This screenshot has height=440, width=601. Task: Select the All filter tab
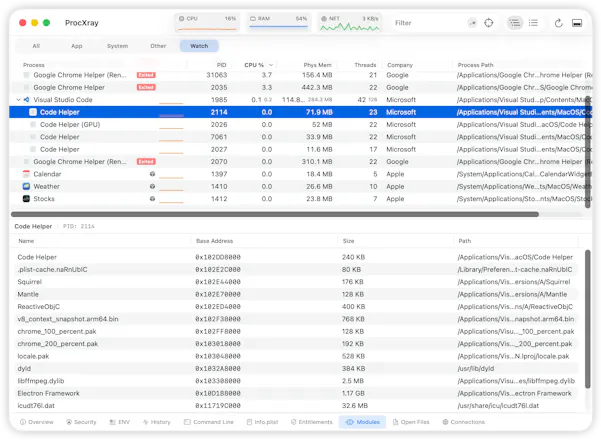[x=36, y=46]
